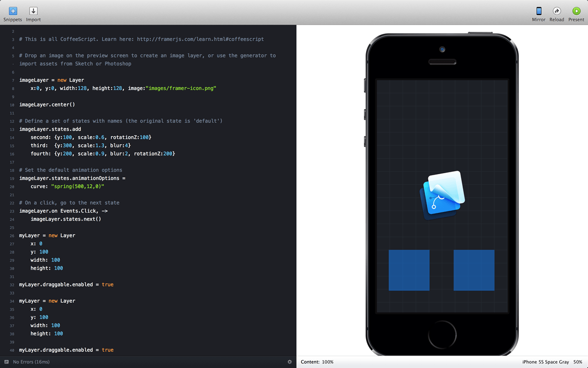Click the line number 23 in gutter
Screen dimensions: 588x368
pos(12,211)
